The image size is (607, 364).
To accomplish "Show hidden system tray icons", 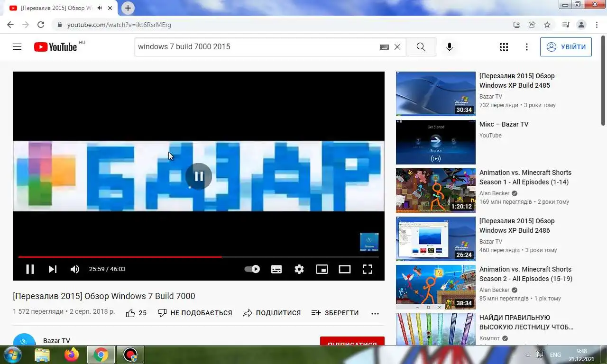I will point(528,355).
